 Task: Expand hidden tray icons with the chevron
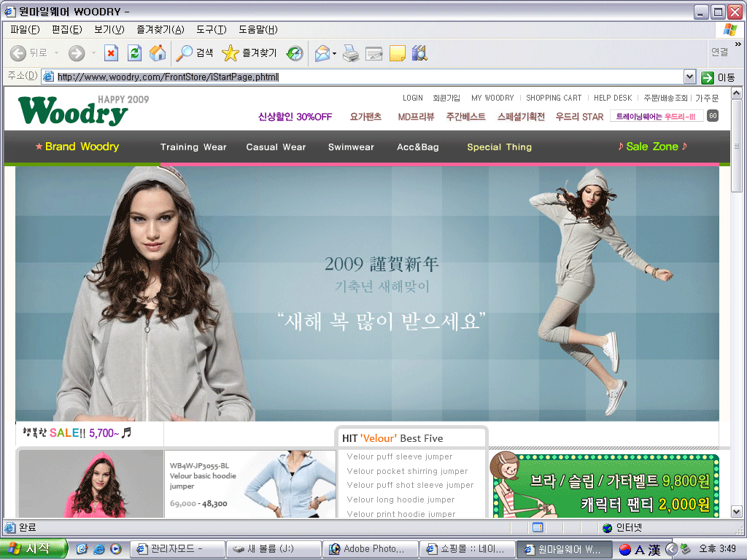(x=671, y=549)
